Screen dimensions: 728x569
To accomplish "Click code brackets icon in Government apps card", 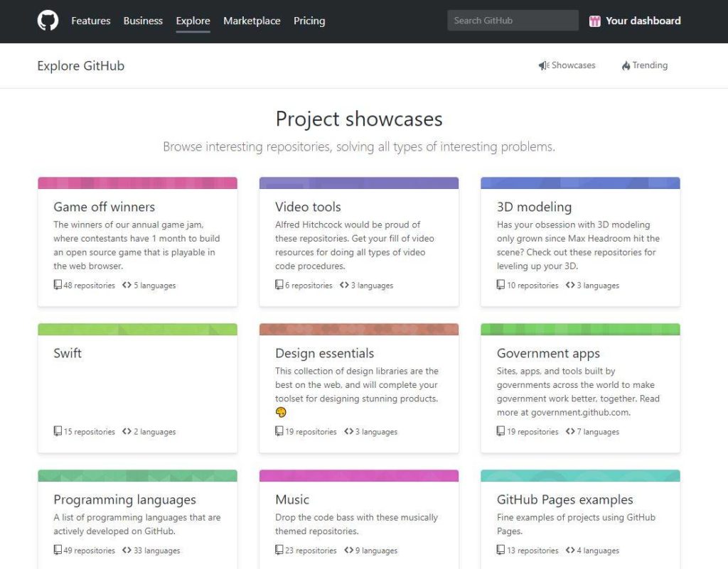I will [570, 431].
